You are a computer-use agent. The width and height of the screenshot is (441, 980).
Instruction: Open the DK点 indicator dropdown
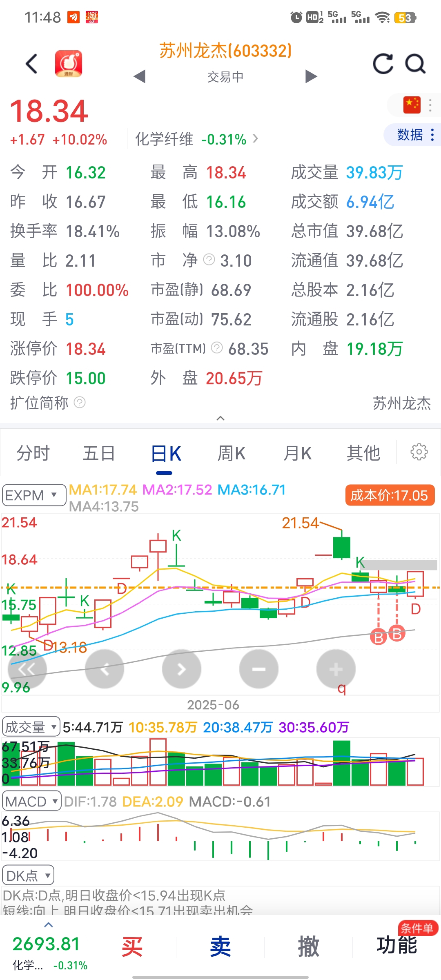tap(28, 875)
